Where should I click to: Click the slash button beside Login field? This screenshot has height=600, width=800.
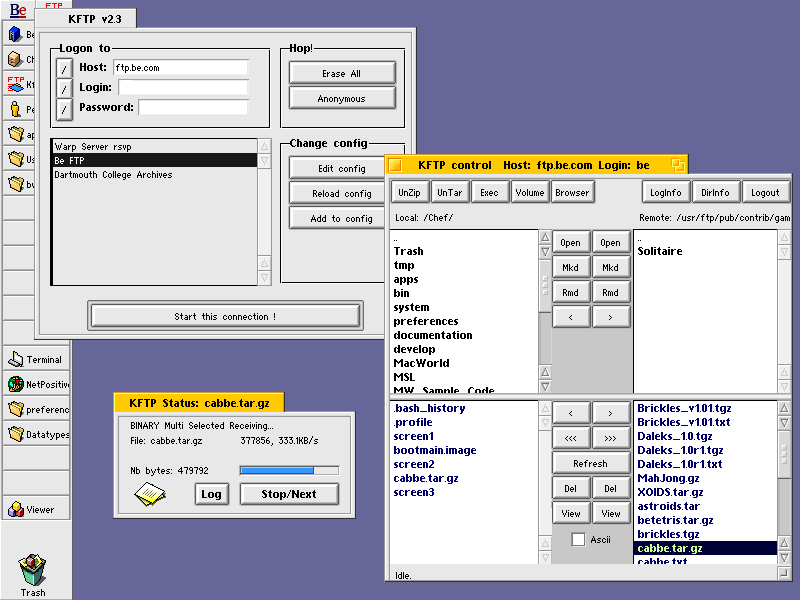[64, 88]
